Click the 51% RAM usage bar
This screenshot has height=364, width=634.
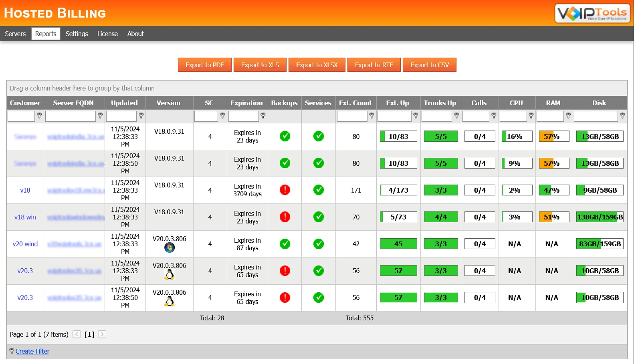tap(554, 217)
